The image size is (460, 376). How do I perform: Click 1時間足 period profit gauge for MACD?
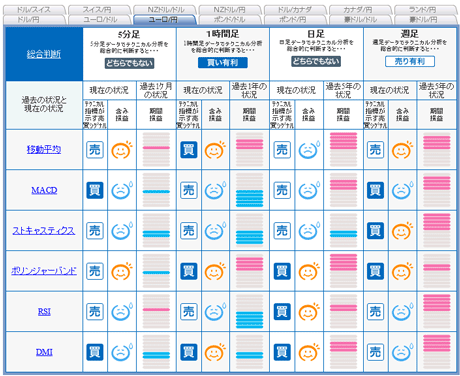point(249,190)
